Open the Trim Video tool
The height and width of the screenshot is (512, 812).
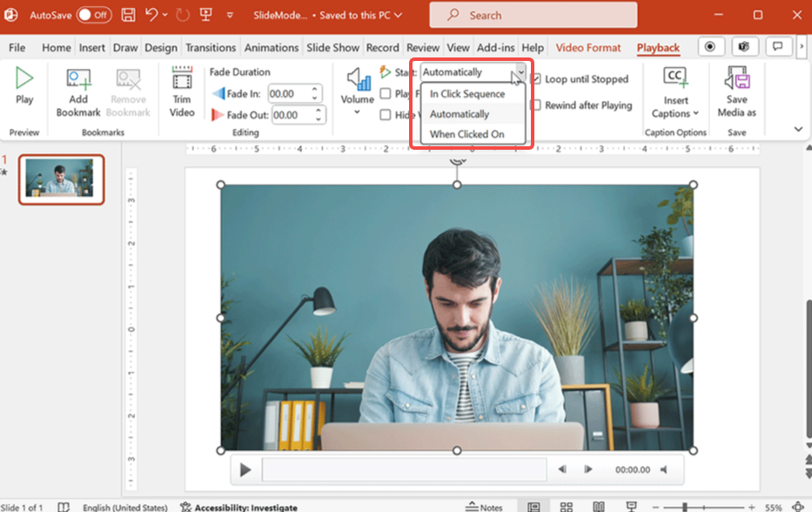(182, 81)
